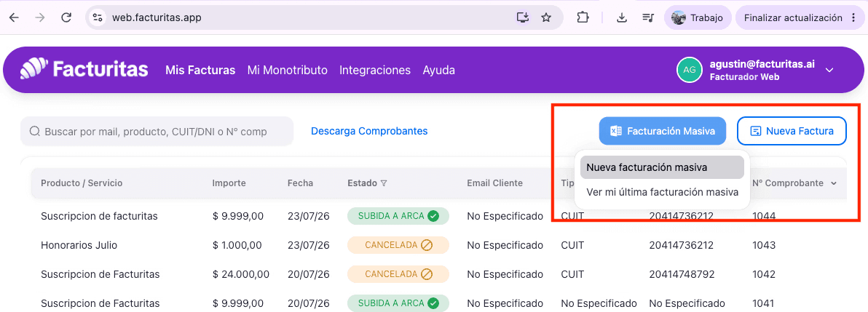Select Nueva facturación masiva menu option
Screen dimensions: 868x312
click(661, 167)
